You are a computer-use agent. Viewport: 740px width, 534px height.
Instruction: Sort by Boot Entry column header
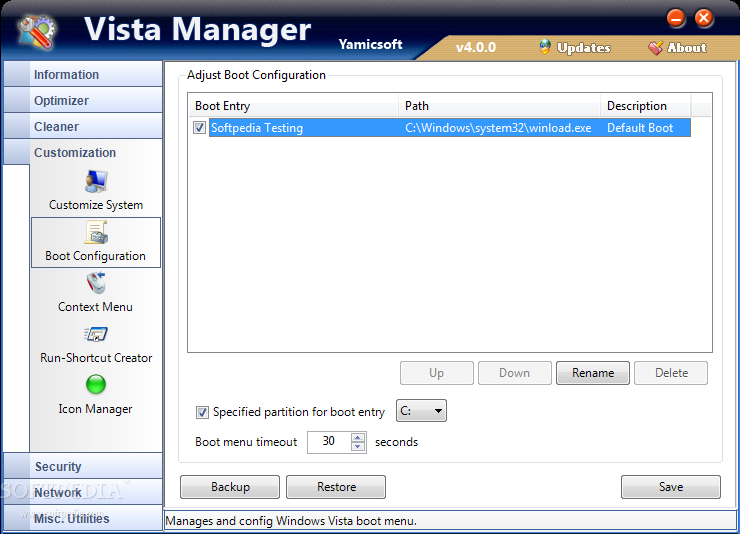point(293,106)
